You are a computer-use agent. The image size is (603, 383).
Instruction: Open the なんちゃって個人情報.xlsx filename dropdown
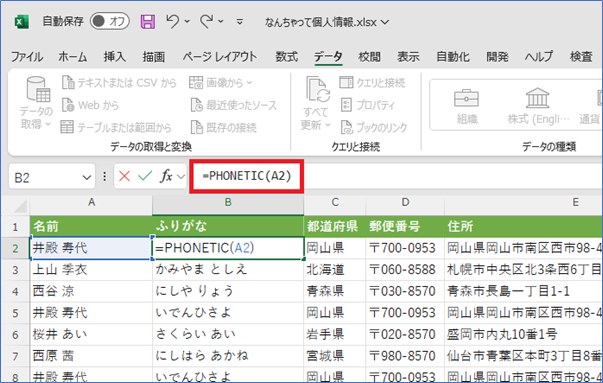tap(385, 23)
